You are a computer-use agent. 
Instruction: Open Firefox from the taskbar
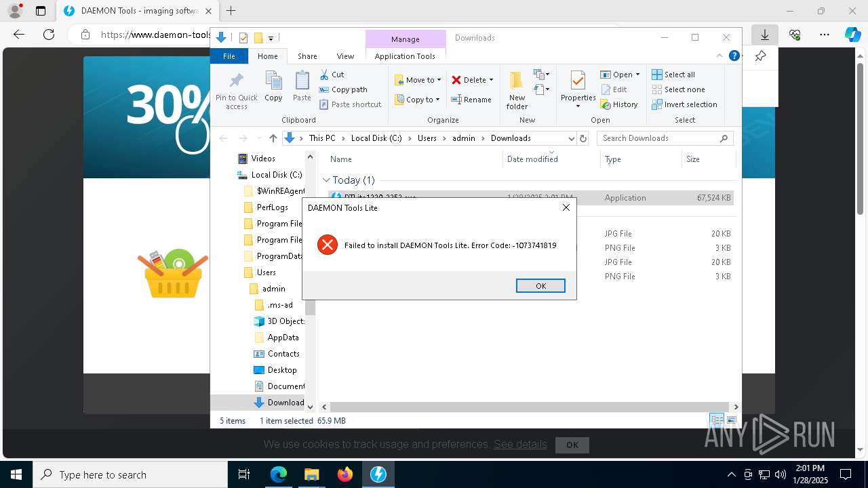[x=345, y=474]
